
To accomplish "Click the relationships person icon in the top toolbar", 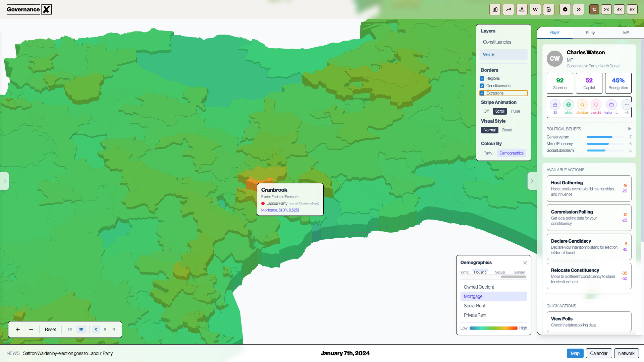I will 522,9.
